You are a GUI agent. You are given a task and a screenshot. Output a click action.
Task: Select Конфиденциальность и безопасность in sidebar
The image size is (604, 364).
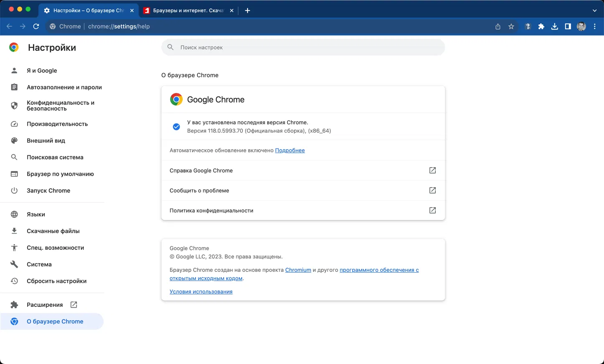61,105
